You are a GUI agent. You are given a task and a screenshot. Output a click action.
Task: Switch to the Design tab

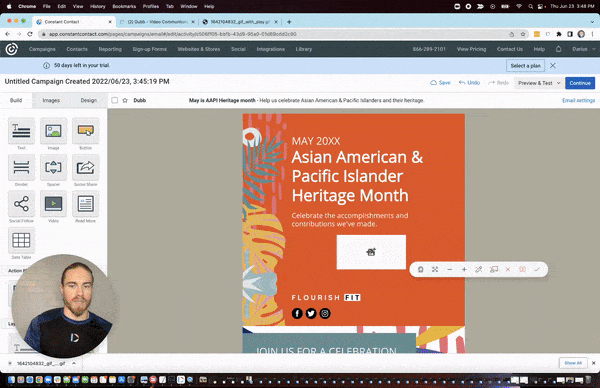coord(89,100)
